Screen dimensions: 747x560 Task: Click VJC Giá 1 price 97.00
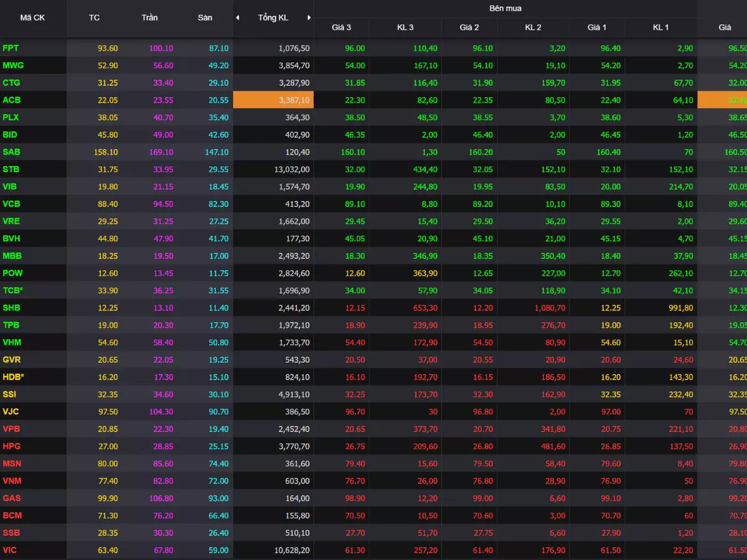611,411
